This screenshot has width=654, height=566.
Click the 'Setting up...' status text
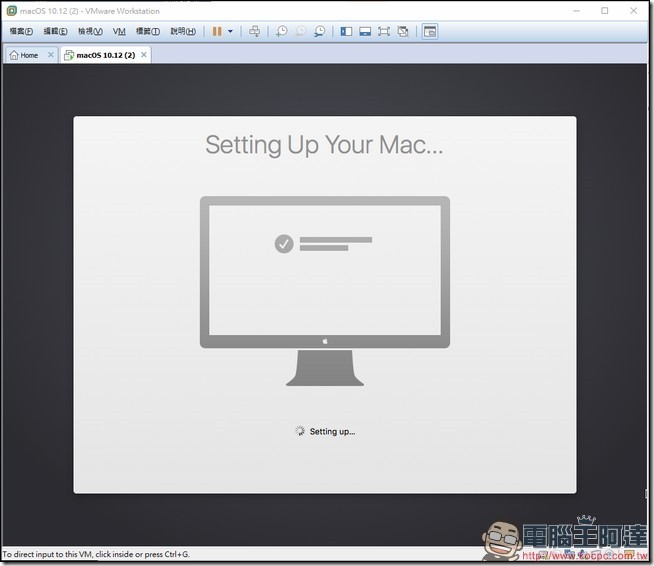point(332,431)
